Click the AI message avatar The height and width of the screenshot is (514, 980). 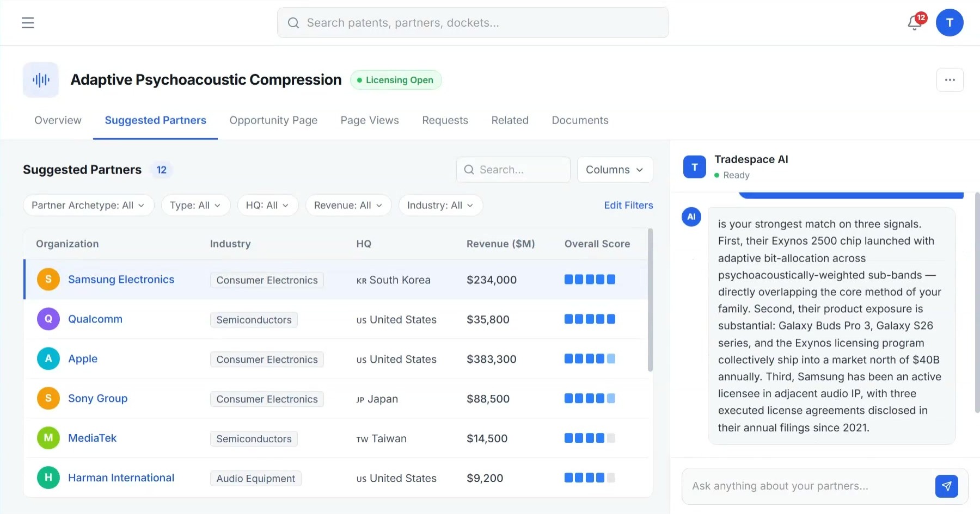(x=691, y=216)
